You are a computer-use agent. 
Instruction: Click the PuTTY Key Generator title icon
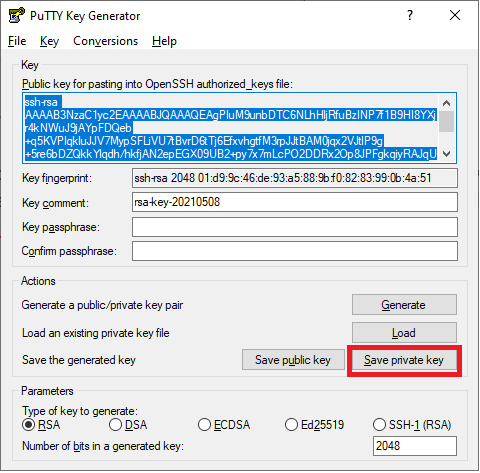tap(16, 15)
